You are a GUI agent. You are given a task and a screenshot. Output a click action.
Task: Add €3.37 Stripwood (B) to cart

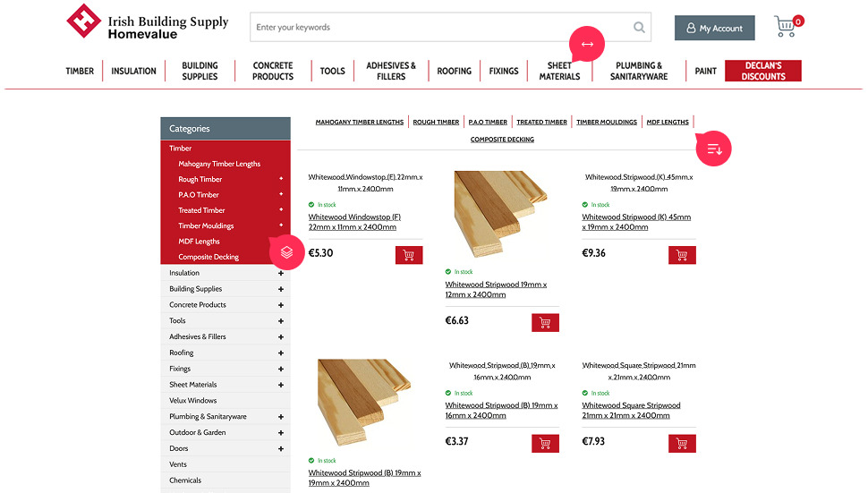tap(545, 443)
